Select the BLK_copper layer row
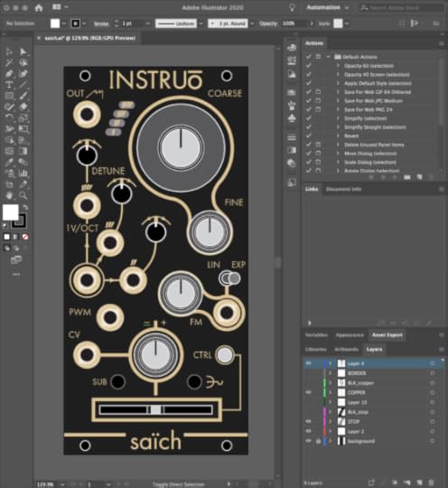 pos(373,383)
